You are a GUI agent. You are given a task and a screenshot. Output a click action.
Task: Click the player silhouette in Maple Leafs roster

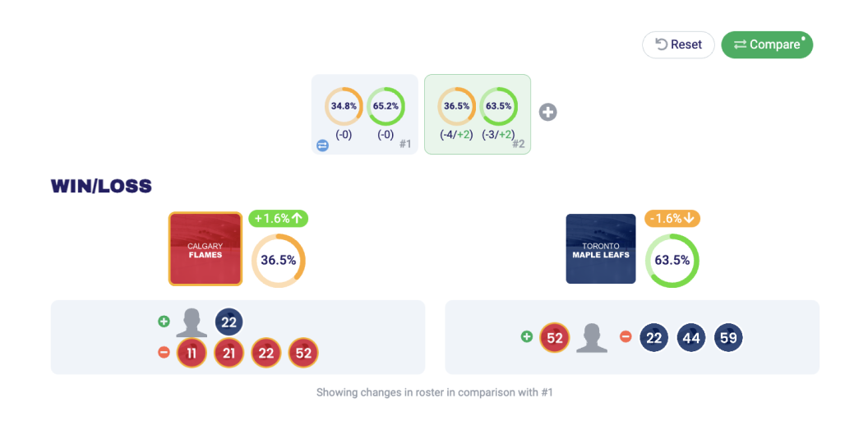591,337
